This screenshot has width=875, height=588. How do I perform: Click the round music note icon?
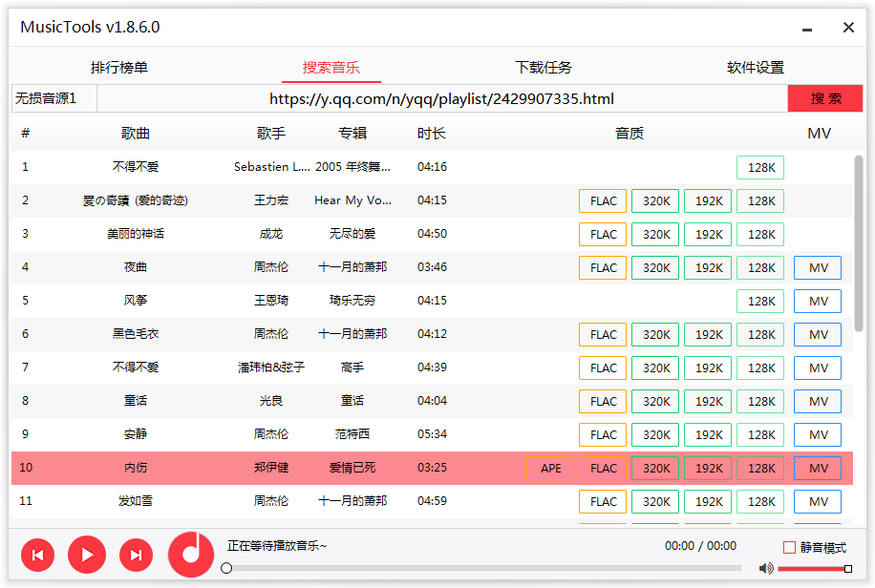click(192, 553)
